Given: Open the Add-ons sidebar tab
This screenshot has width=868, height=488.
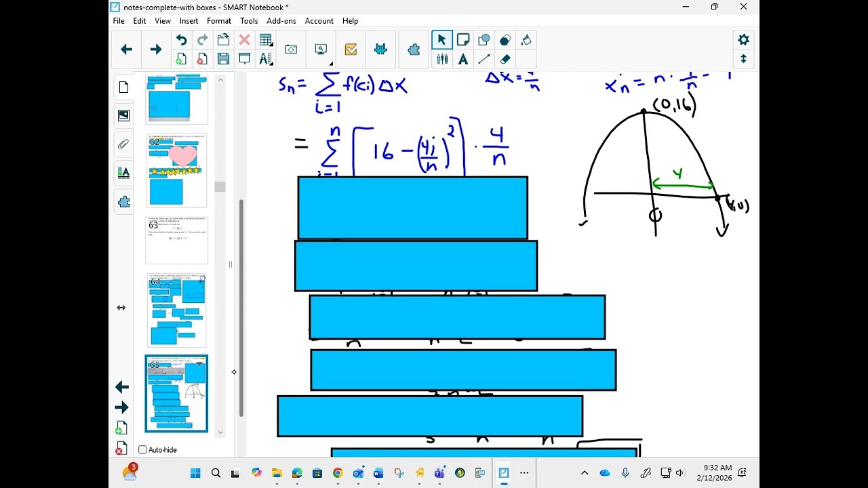Looking at the screenshot, I should tap(123, 202).
